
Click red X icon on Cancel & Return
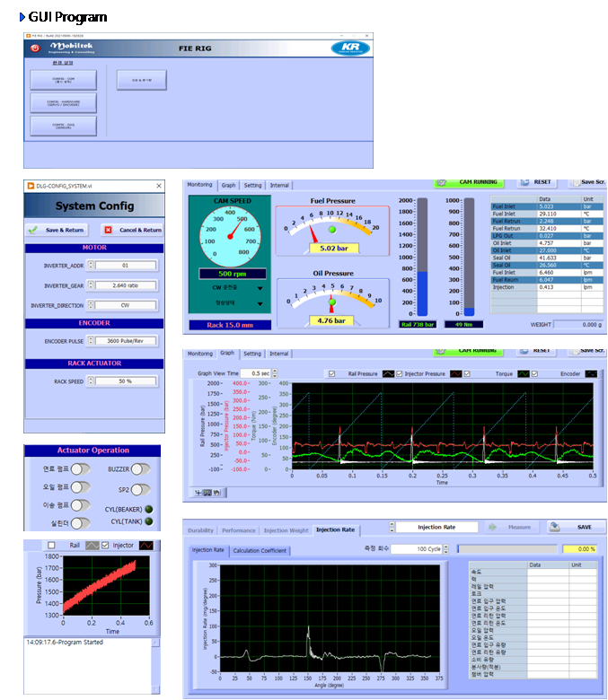pyautogui.click(x=108, y=230)
